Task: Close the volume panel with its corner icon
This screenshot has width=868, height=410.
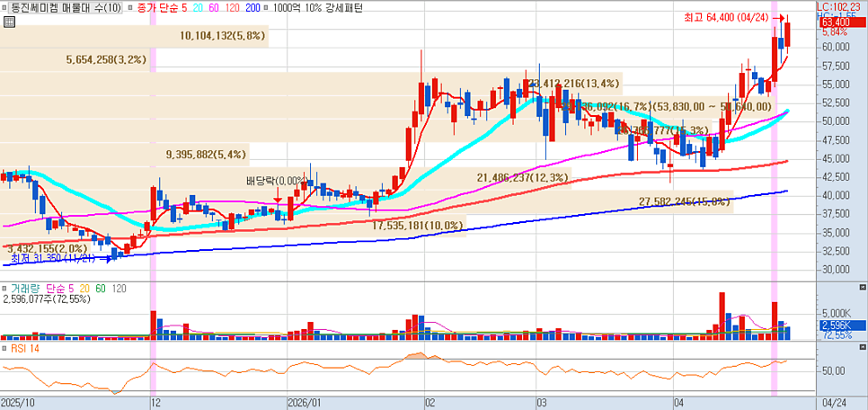Action: pyautogui.click(x=862, y=287)
